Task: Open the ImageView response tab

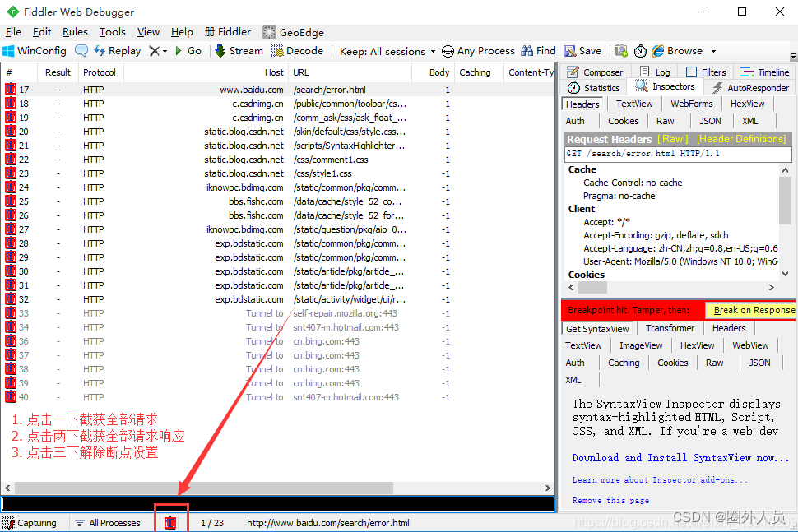Action: point(641,345)
